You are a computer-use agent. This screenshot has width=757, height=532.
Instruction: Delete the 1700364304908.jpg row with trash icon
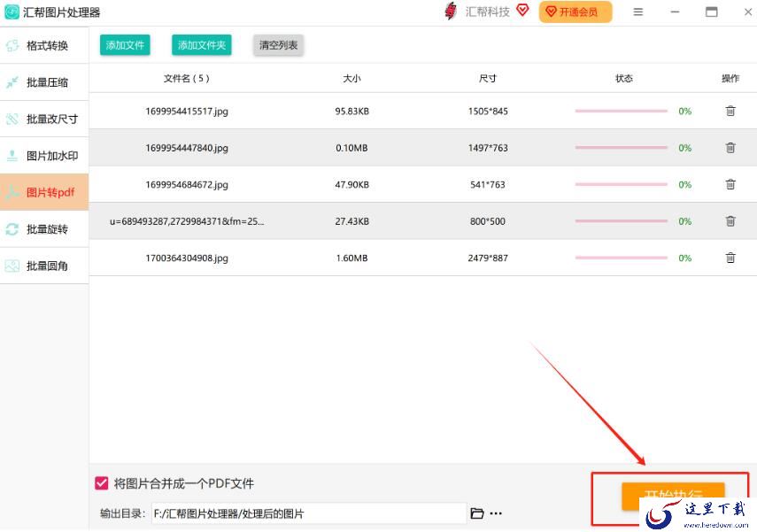(x=730, y=258)
